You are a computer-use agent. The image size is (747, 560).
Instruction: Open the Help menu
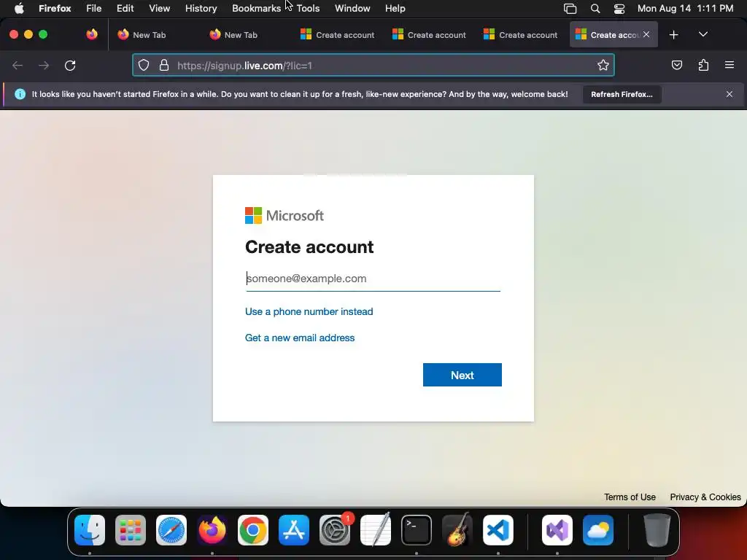pyautogui.click(x=395, y=8)
